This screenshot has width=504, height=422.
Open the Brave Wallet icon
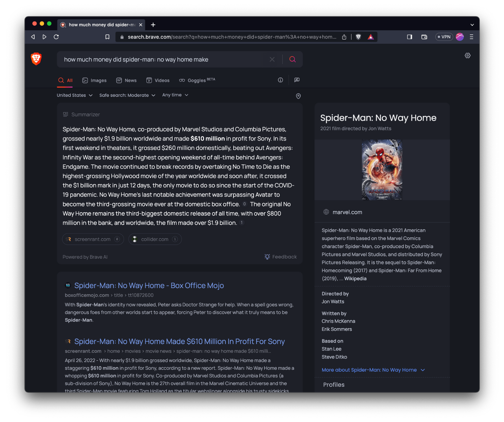click(x=424, y=37)
